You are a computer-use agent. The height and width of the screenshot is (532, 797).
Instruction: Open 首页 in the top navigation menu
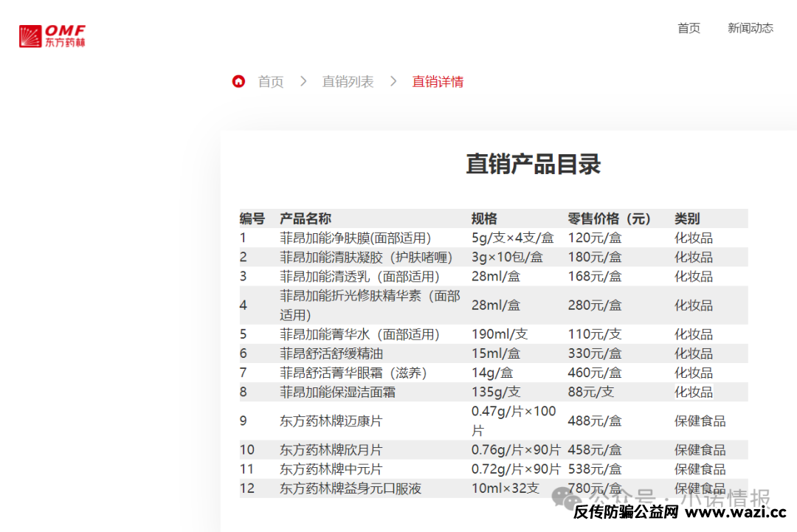688,28
